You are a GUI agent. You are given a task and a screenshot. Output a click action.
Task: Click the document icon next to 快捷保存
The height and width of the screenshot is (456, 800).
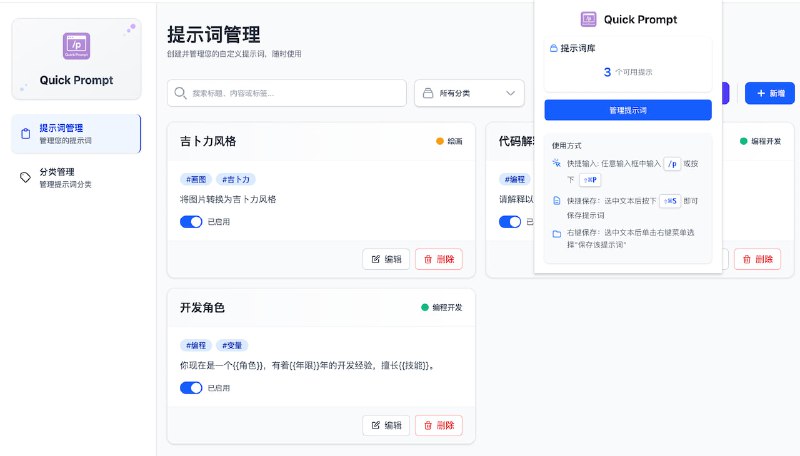556,201
